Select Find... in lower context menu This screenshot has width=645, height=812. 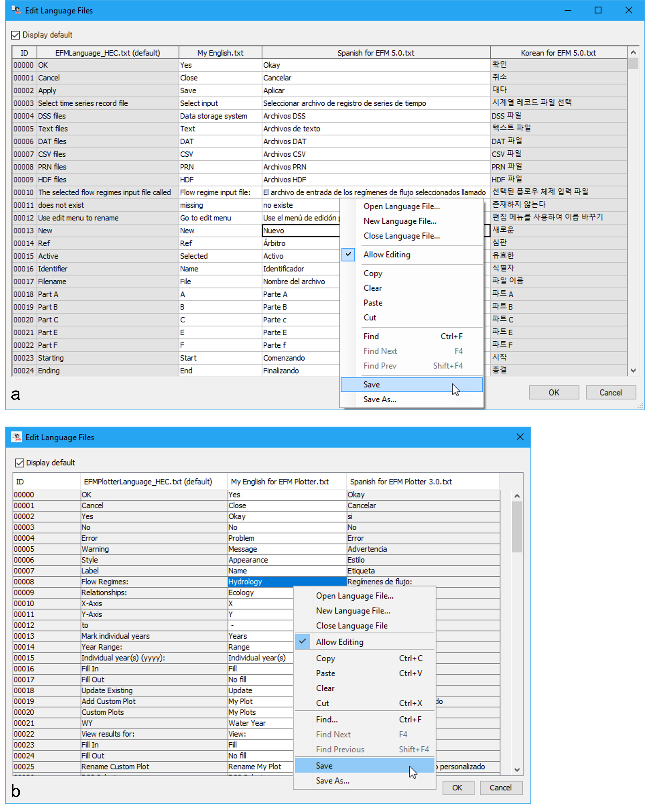[x=327, y=719]
